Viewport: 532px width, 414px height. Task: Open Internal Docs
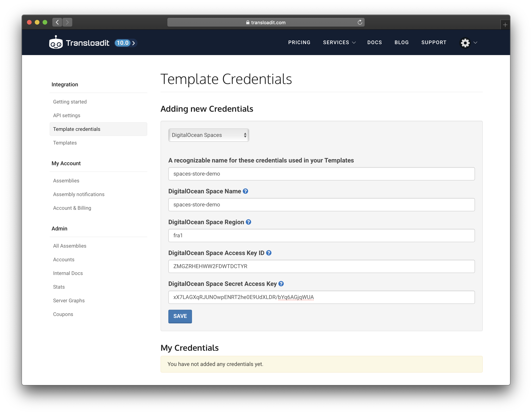pos(68,273)
